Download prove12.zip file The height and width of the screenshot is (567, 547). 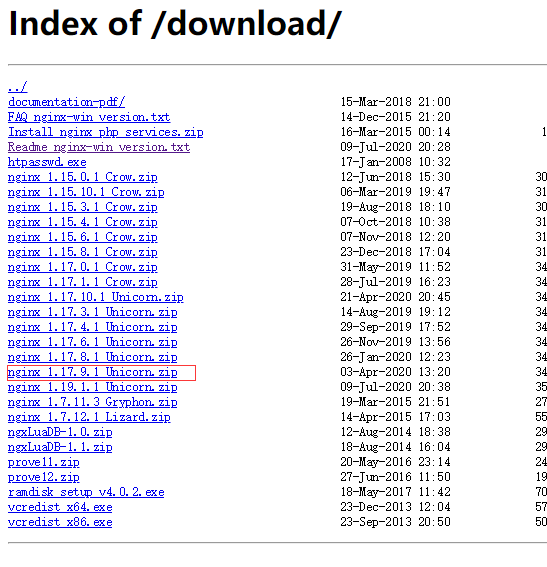click(x=44, y=477)
